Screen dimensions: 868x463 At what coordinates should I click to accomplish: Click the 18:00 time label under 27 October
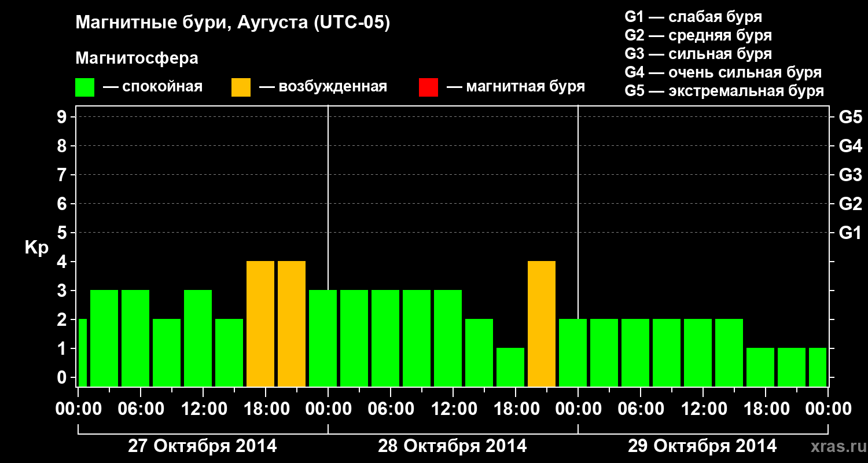[x=266, y=409]
